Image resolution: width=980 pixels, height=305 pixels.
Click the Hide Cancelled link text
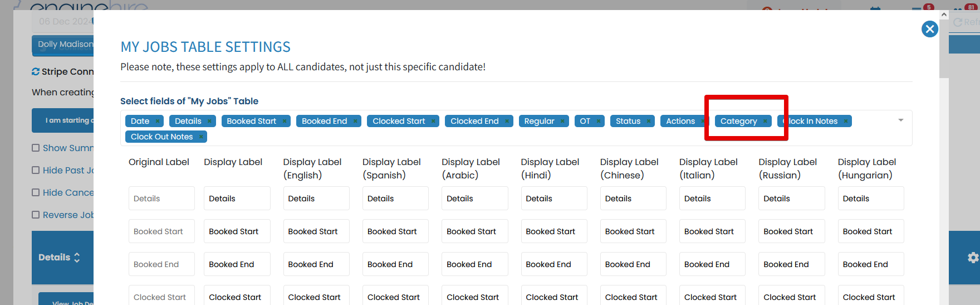(x=68, y=192)
